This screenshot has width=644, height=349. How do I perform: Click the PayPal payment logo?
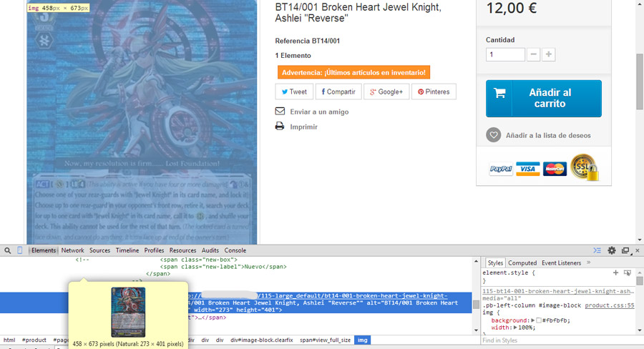pos(501,169)
